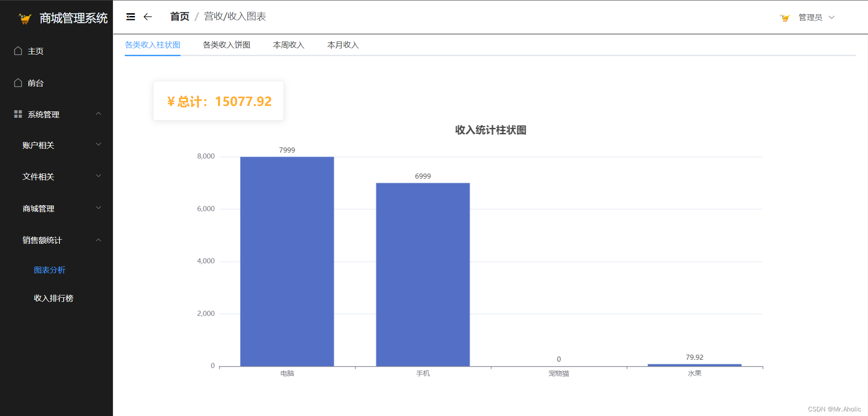This screenshot has height=416, width=868.
Task: Click the ¥总计 15077.92 total card
Action: (x=218, y=101)
